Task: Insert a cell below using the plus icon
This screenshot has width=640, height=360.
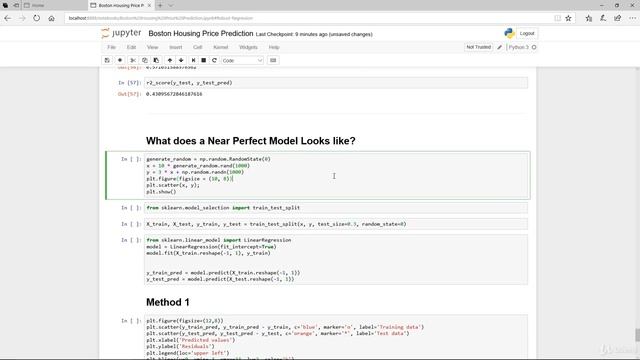Action: tap(120, 60)
